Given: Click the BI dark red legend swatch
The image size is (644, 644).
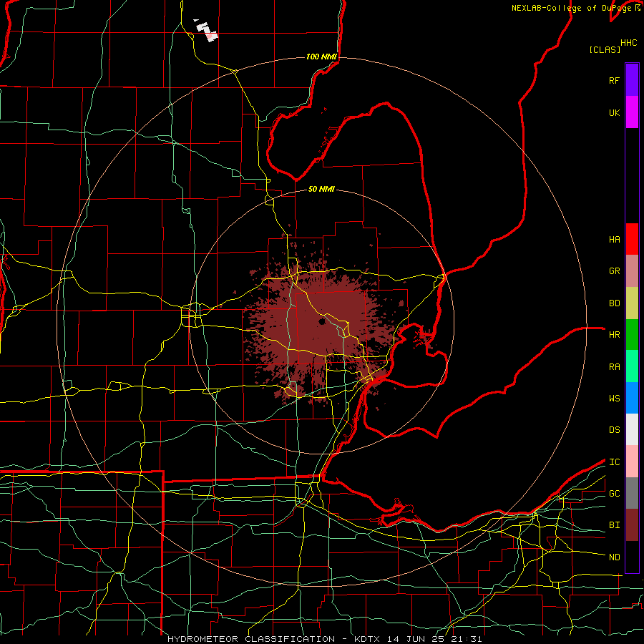Looking at the screenshot, I should point(632,525).
